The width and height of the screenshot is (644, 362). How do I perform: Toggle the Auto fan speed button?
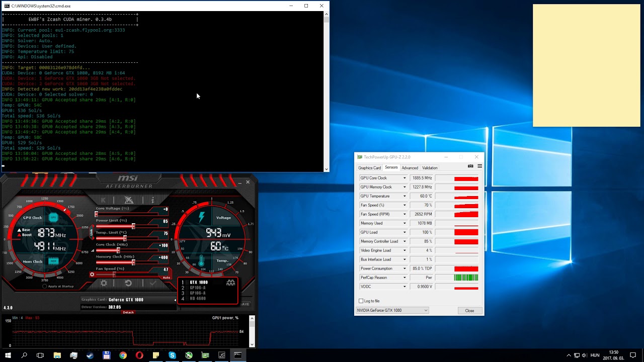pos(167,278)
